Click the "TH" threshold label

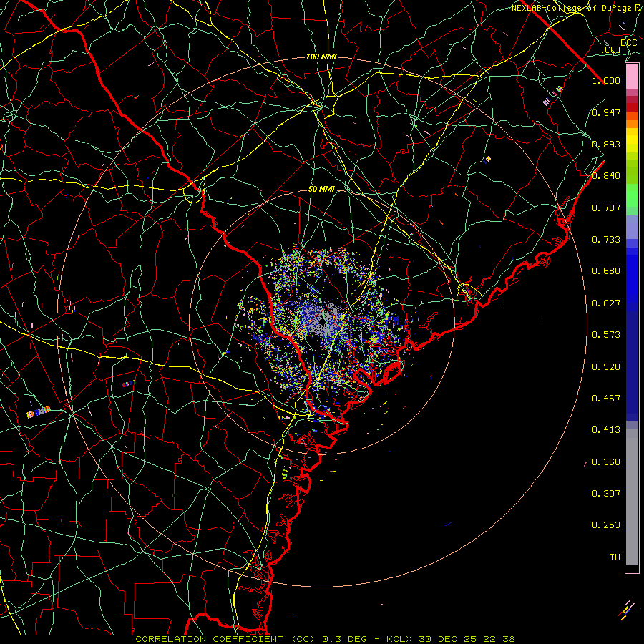[615, 557]
